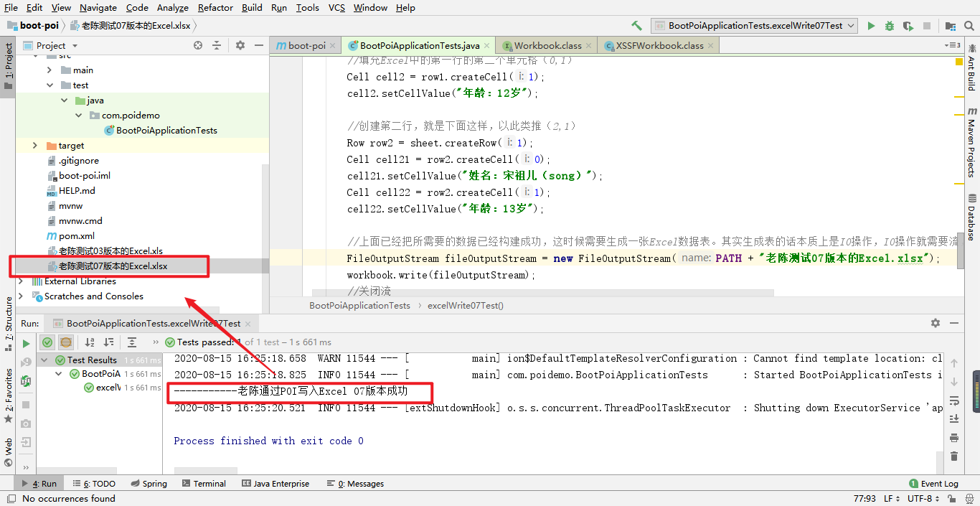Image resolution: width=980 pixels, height=506 pixels.
Task: Expand Scratches and Consoles node
Action: [21, 296]
